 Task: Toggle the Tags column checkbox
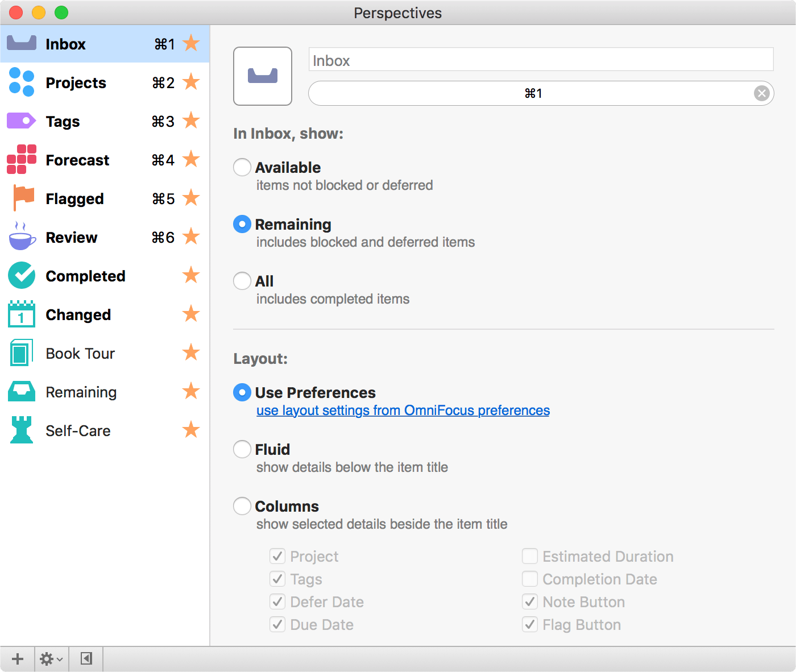277,579
